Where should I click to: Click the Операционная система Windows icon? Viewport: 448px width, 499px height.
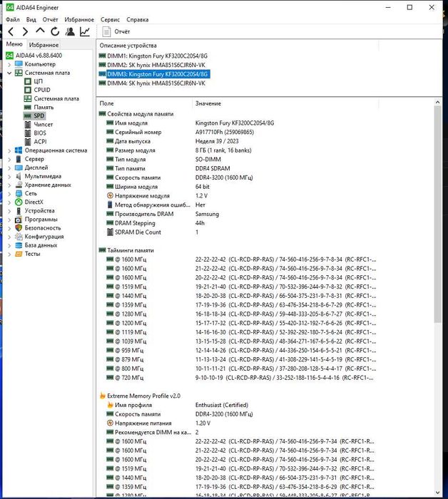click(19, 150)
